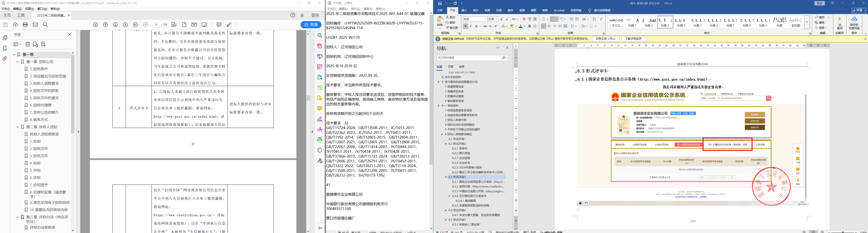This screenshot has width=868, height=233.
Task: Open the 文件 menu in Acrobat
Action: pyautogui.click(x=5, y=9)
